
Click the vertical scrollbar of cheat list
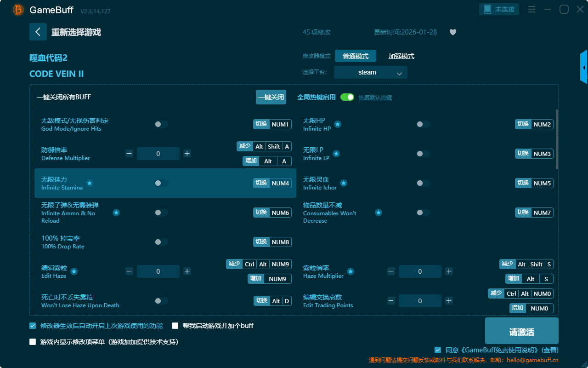[x=557, y=139]
